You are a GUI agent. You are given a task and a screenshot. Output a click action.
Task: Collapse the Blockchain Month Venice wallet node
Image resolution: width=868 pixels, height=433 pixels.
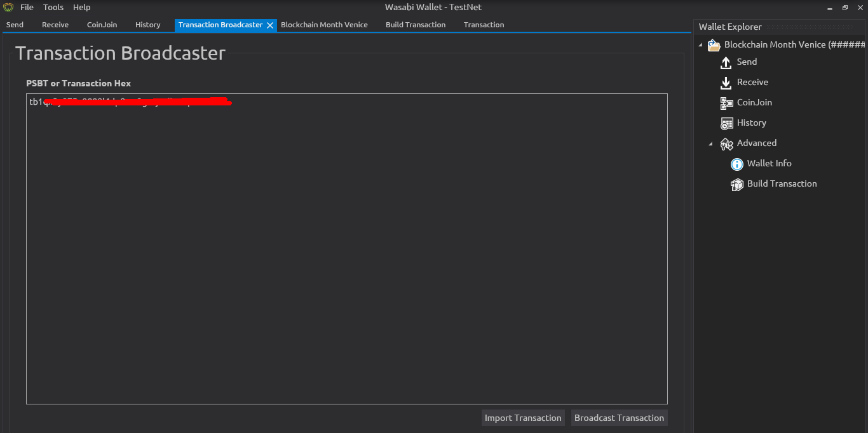coord(701,44)
